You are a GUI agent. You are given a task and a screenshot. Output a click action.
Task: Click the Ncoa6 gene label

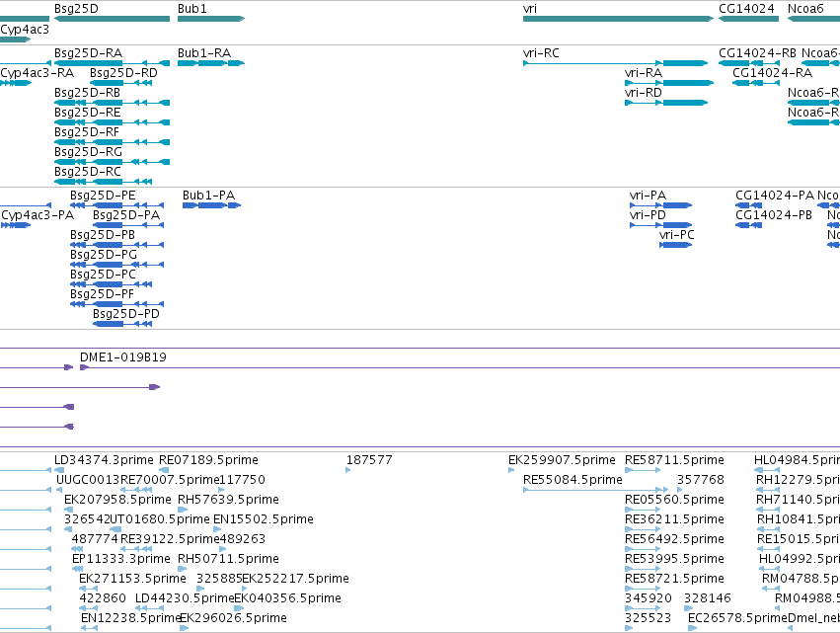click(805, 9)
